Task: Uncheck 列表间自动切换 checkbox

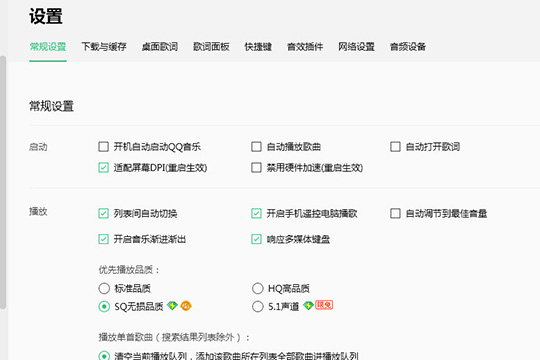Action: tap(103, 214)
